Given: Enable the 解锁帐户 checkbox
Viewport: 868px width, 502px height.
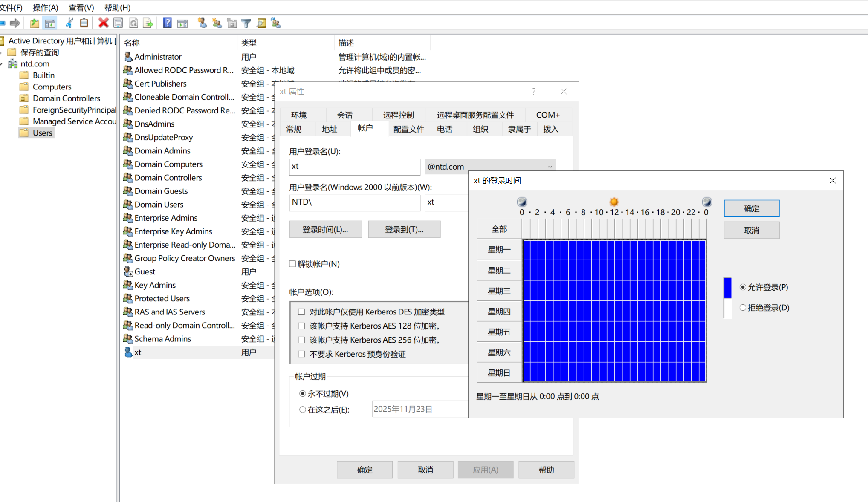Looking at the screenshot, I should (292, 264).
